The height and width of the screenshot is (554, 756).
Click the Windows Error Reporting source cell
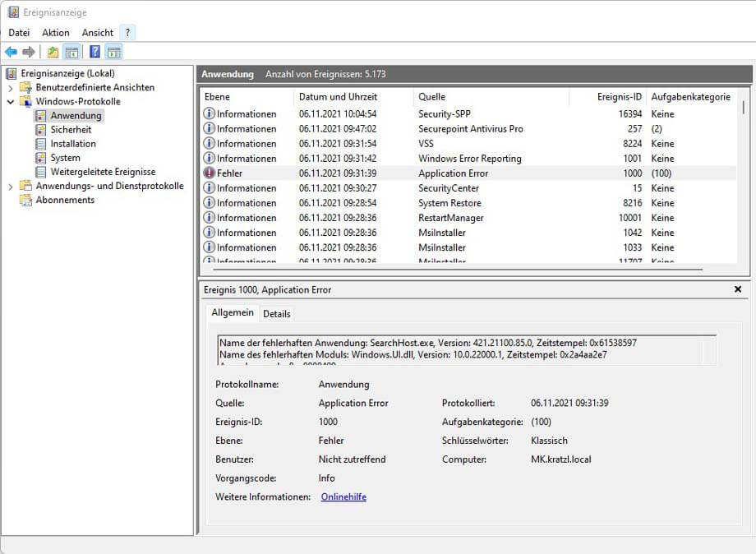[x=470, y=158]
